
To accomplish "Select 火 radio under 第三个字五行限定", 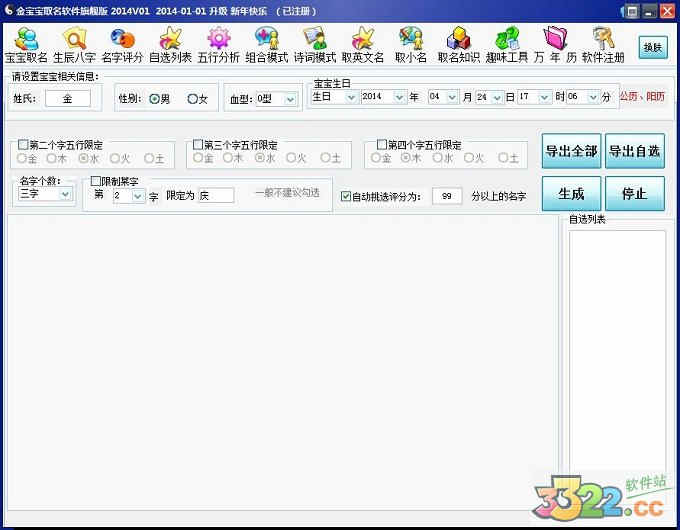I will 291,157.
